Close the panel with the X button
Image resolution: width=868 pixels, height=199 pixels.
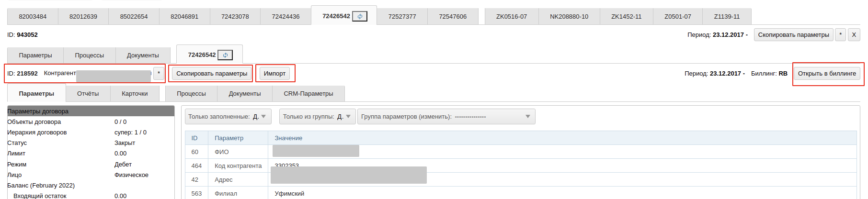pyautogui.click(x=854, y=34)
